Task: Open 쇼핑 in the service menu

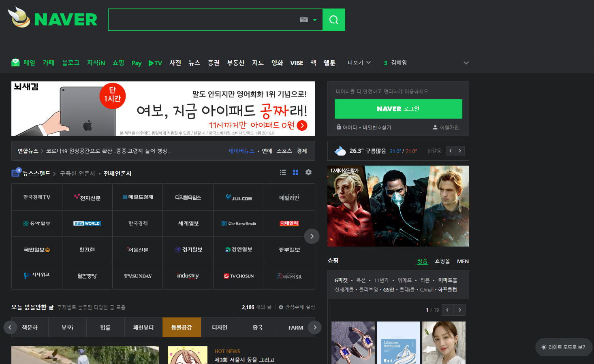Action: coord(118,63)
